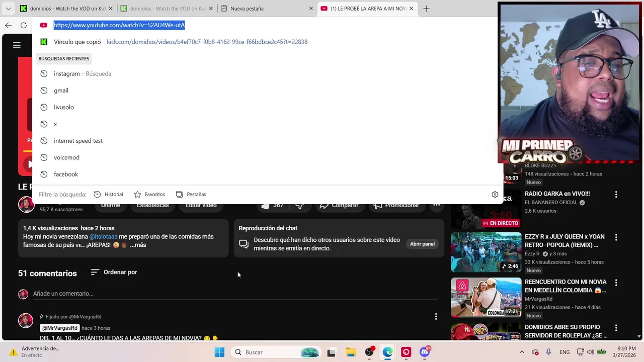Open options for RADIO GARKA video
Screen dimensions: 644x362
[616, 195]
